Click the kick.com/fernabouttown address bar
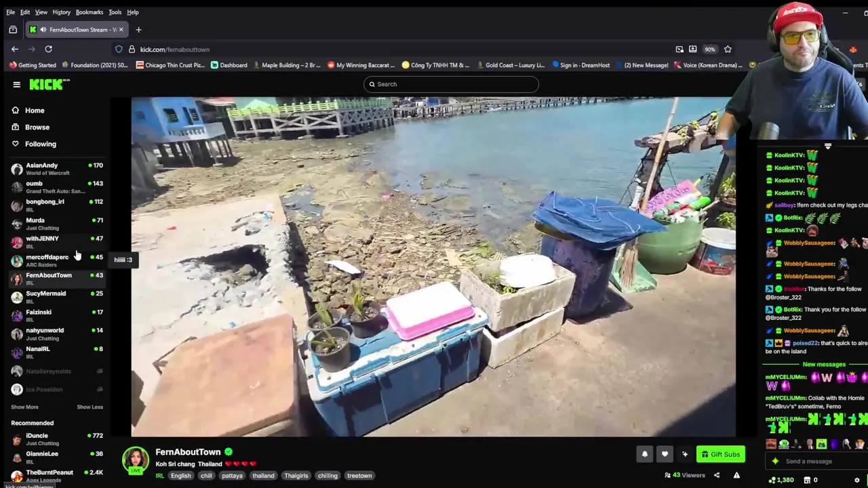Screen dimensions: 868x488 393,49
